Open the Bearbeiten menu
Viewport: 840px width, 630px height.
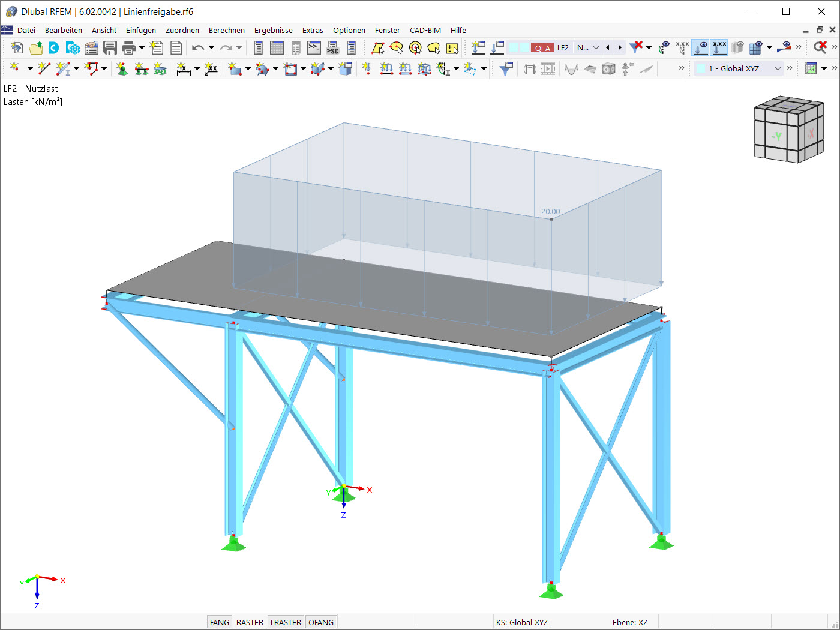click(x=64, y=30)
